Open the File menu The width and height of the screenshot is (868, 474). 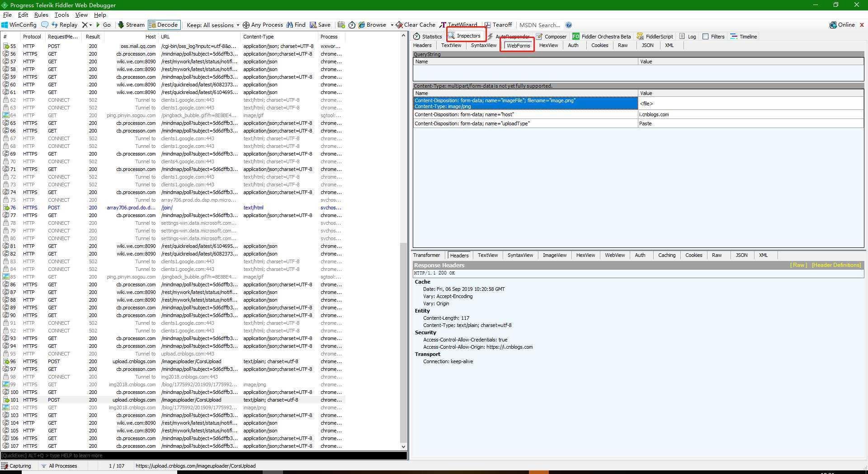pyautogui.click(x=7, y=15)
